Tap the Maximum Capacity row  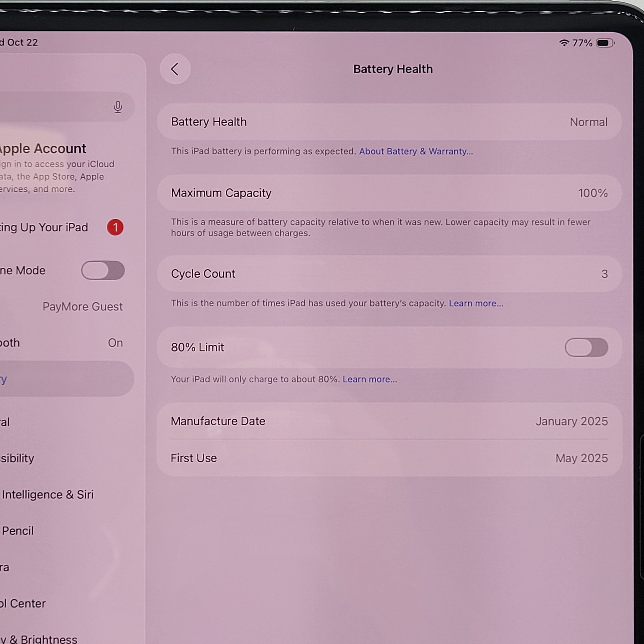pyautogui.click(x=389, y=193)
